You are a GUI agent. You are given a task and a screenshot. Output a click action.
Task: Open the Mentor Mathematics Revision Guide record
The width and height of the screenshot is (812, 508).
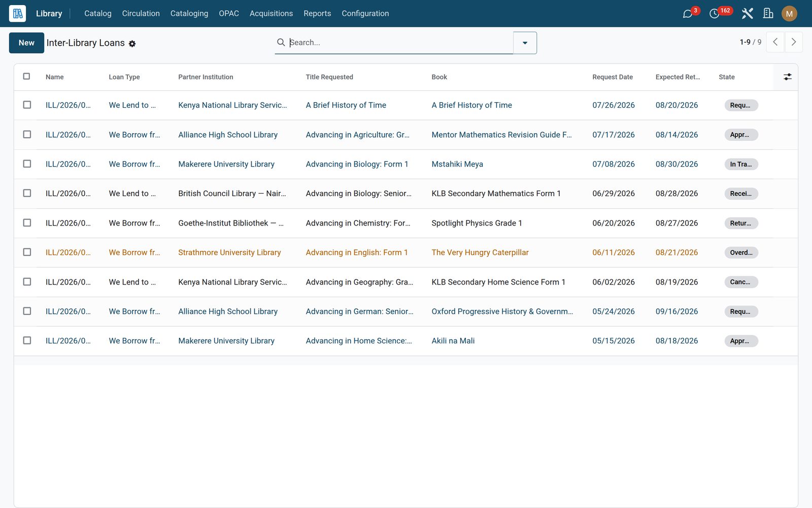click(501, 135)
